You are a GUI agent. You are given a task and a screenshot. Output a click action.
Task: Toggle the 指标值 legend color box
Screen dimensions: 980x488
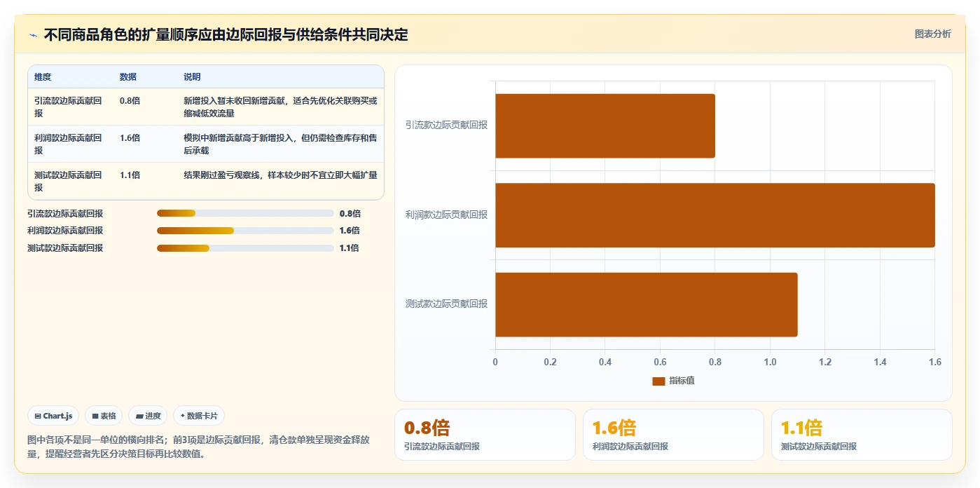[658, 381]
